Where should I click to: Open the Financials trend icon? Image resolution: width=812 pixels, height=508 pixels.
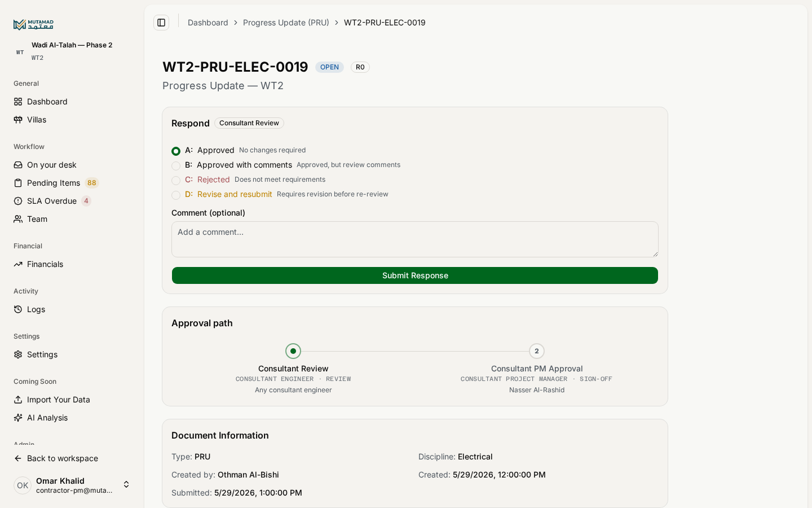(18, 264)
